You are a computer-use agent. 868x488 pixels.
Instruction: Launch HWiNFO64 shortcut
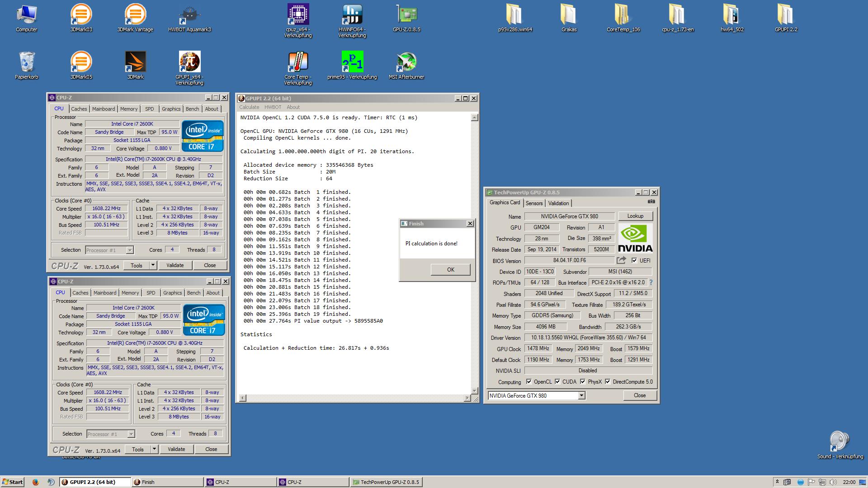[352, 20]
